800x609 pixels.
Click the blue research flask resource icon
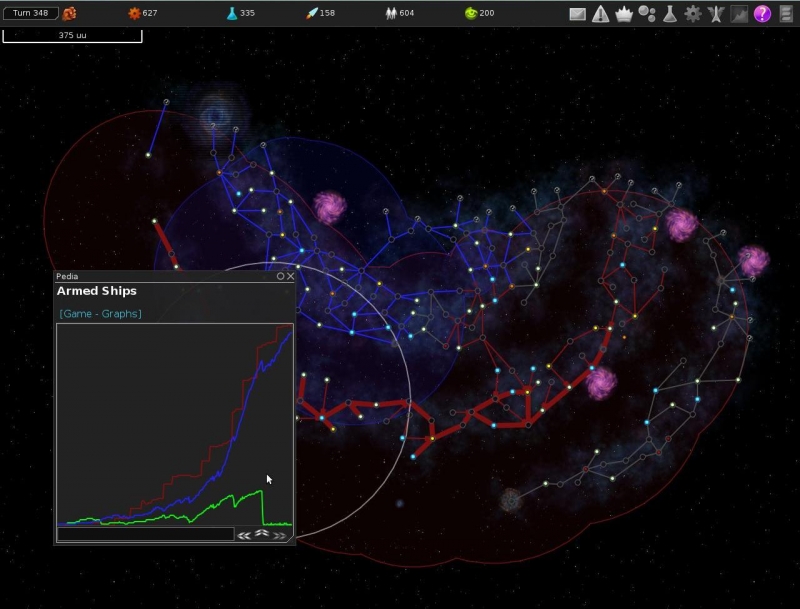click(232, 13)
